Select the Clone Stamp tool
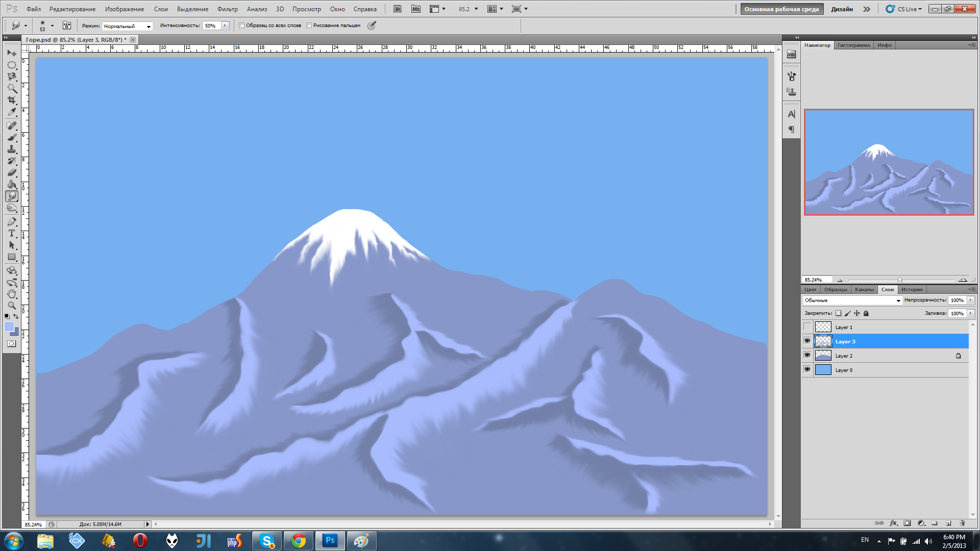980x551 pixels. click(12, 149)
